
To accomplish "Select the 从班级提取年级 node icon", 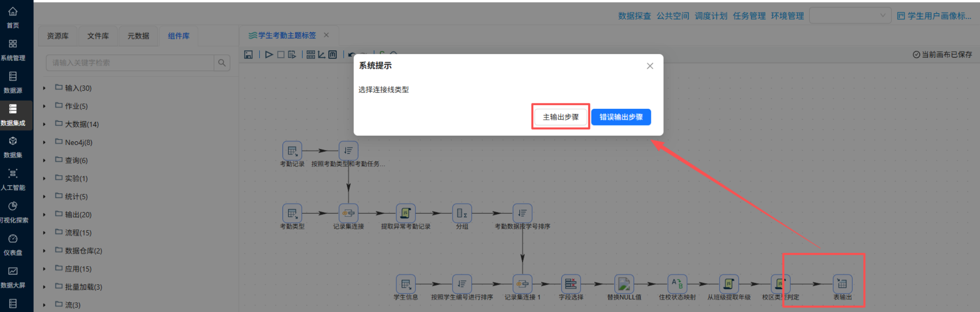I will (729, 284).
